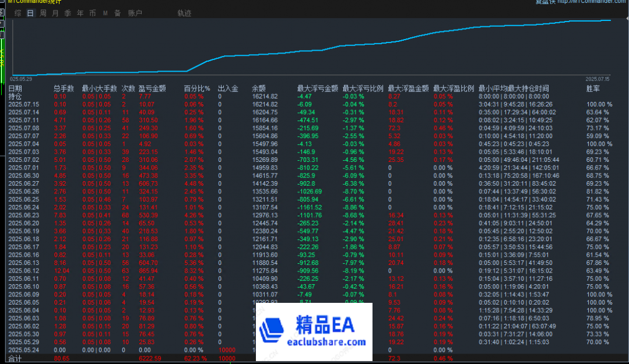Open the 周 weekly statistics tab
Image resolution: width=629 pixels, height=364 pixels.
click(43, 13)
